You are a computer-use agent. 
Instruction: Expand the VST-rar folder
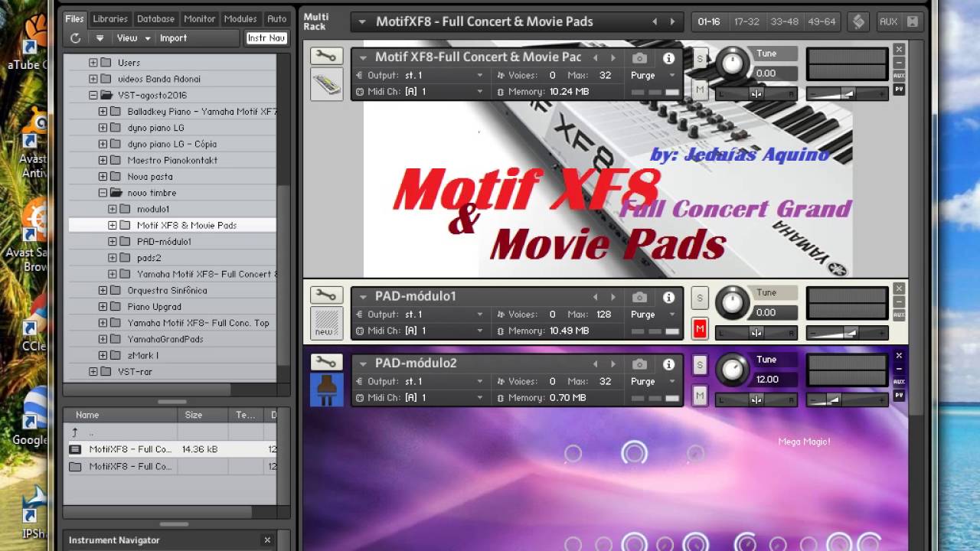(93, 371)
